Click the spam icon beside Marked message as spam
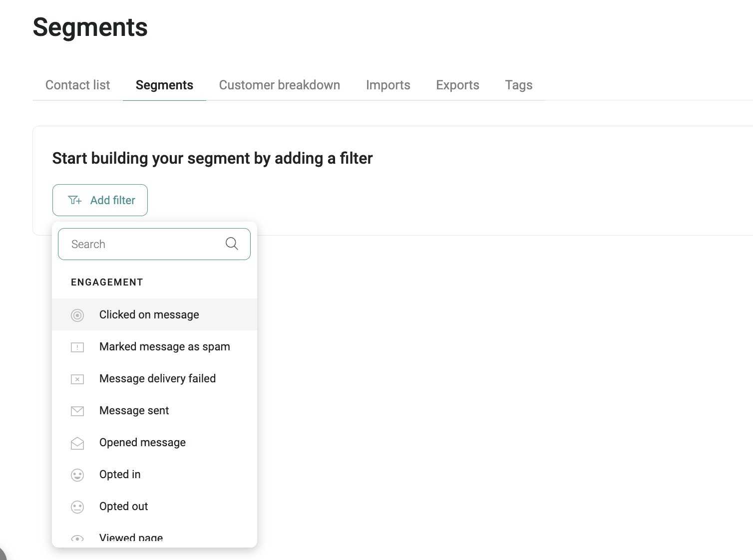Screen dimensions: 753x560 point(77,347)
